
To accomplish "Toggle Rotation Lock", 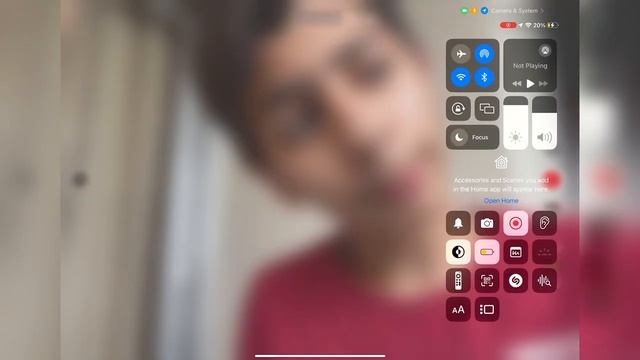I will 458,109.
